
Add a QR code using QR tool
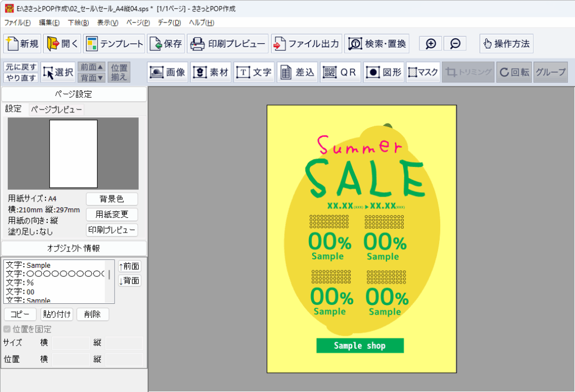tap(340, 72)
